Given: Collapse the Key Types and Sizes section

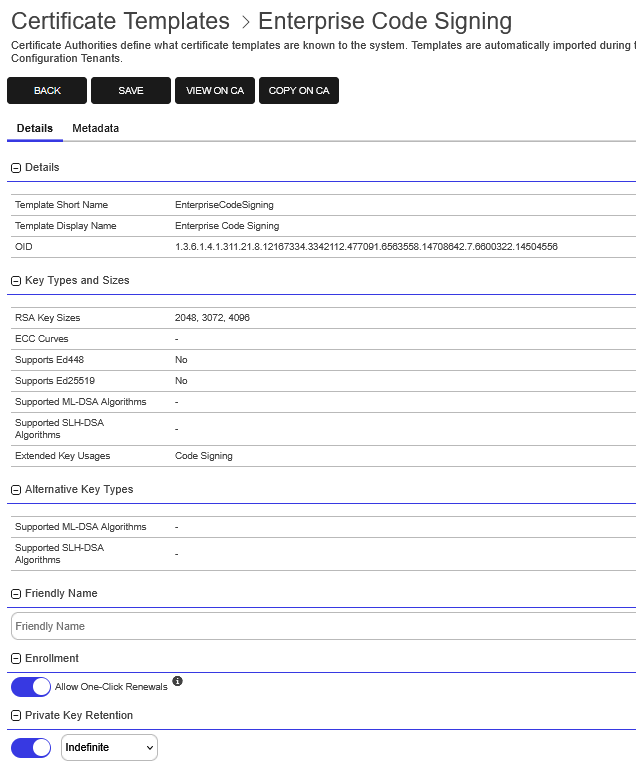Looking at the screenshot, I should click(x=16, y=281).
